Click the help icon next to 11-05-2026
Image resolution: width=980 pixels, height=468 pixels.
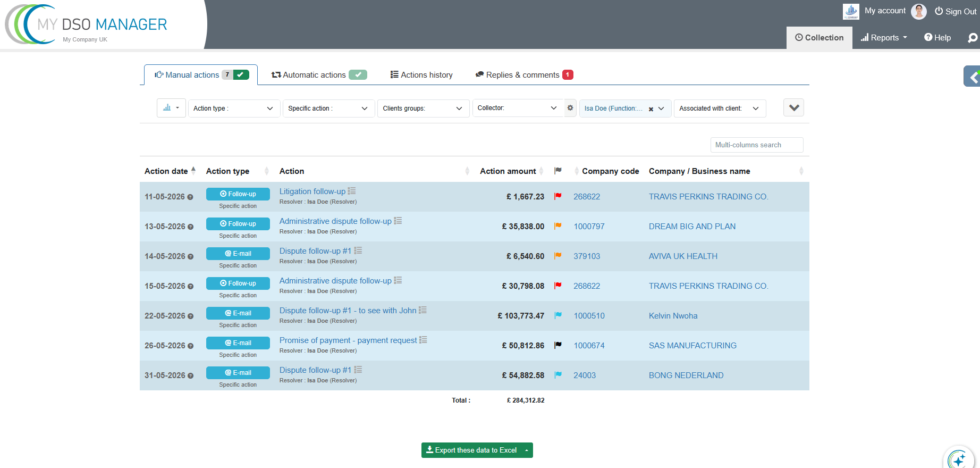(x=190, y=197)
